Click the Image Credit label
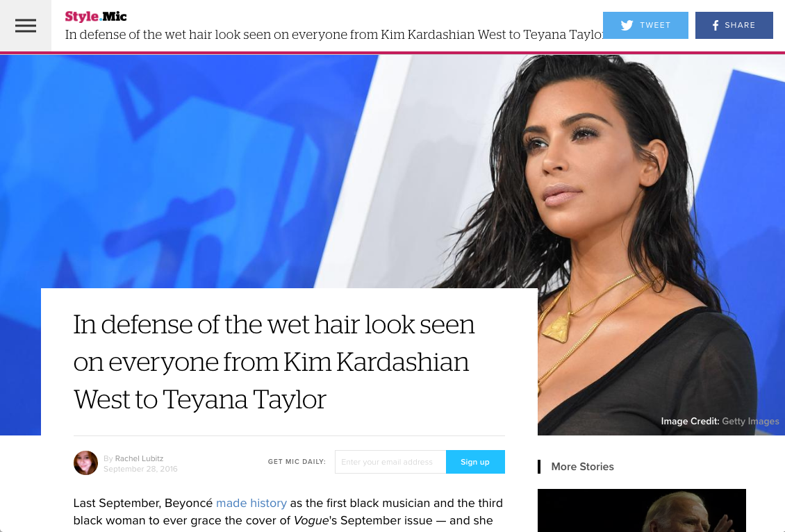This screenshot has width=785, height=532. point(690,422)
